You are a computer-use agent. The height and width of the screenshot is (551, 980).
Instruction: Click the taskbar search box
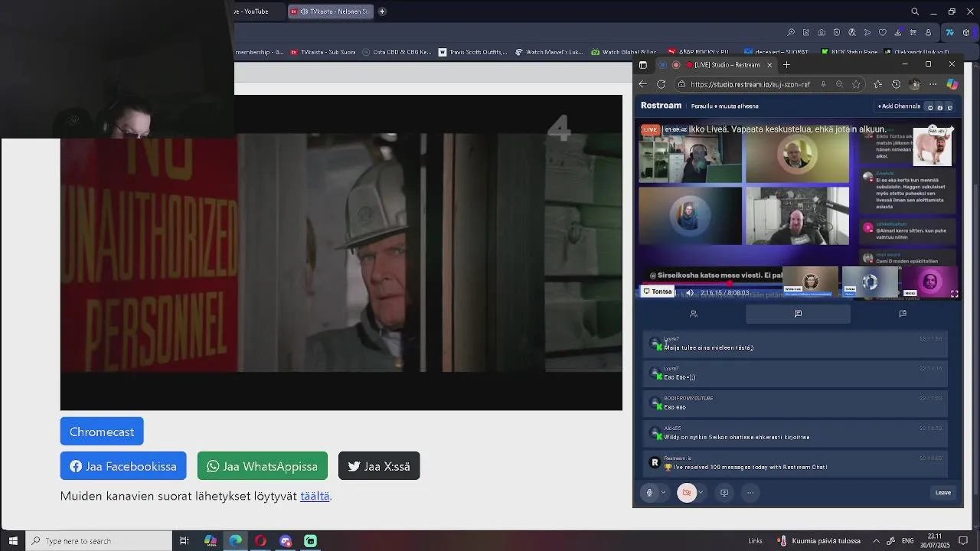point(100,541)
